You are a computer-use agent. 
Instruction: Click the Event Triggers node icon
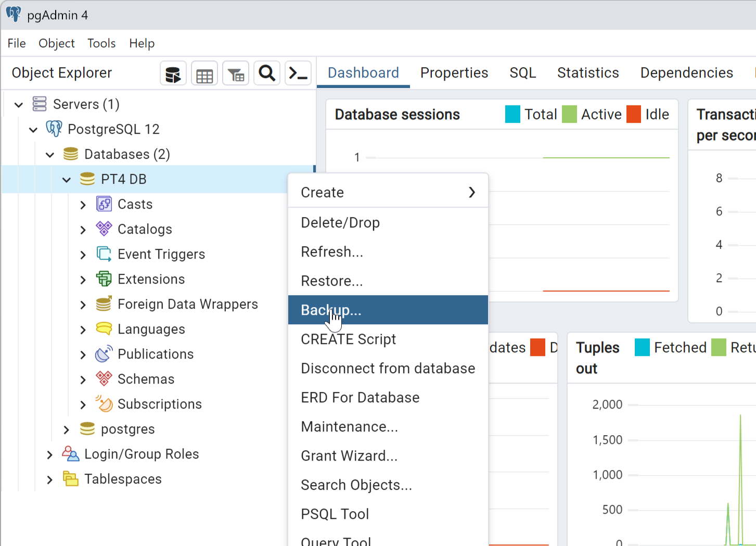tap(104, 254)
